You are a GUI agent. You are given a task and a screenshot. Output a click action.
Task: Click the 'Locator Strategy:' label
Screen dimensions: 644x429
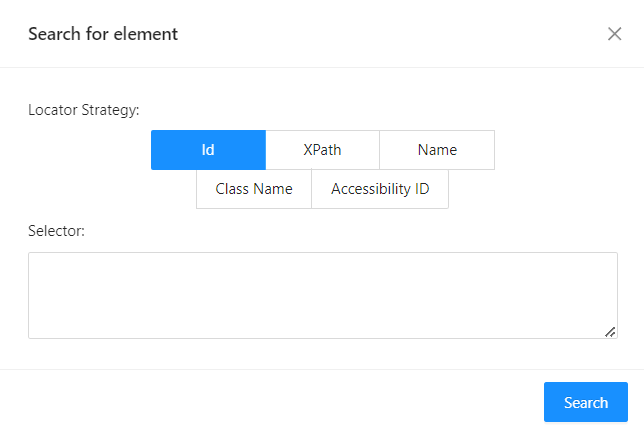[84, 110]
